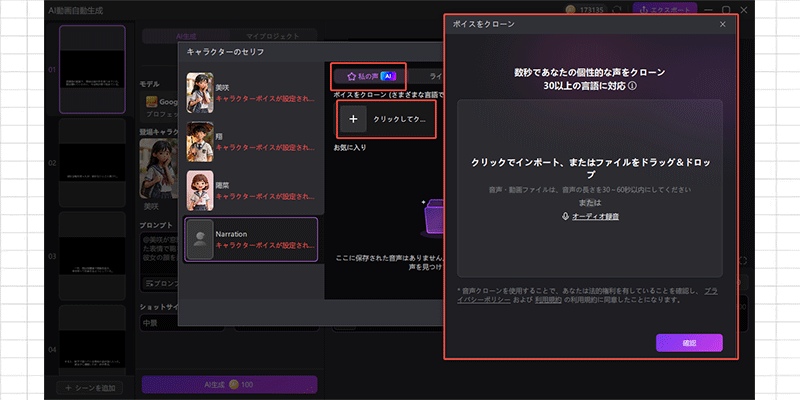Maximize the main application window

[726, 10]
